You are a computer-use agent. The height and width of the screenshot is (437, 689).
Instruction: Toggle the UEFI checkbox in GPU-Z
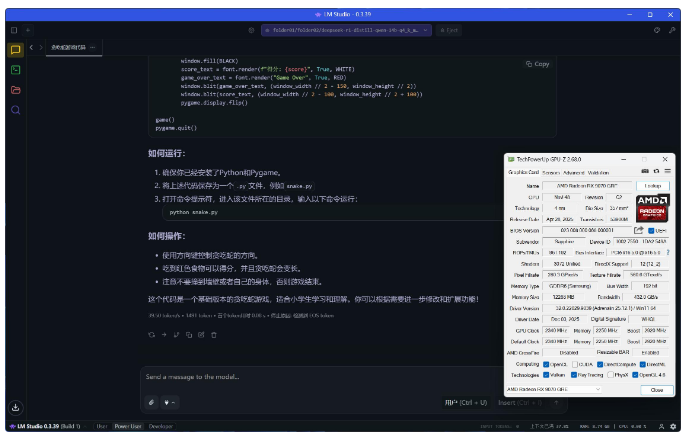tap(651, 230)
